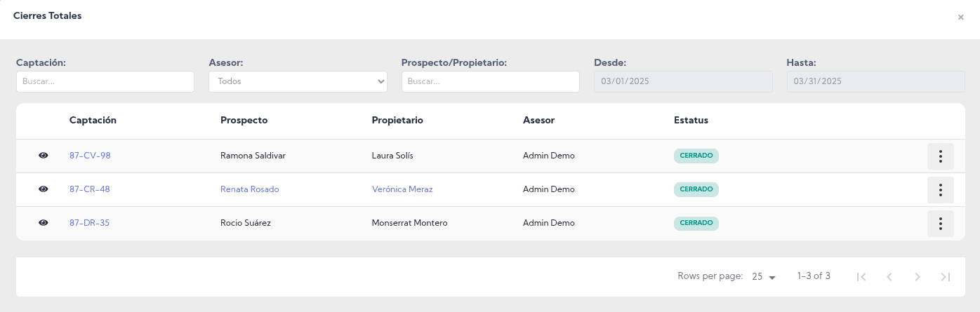Viewport: 980px width, 312px height.
Task: Open the Rows per page selector
Action: click(x=763, y=277)
